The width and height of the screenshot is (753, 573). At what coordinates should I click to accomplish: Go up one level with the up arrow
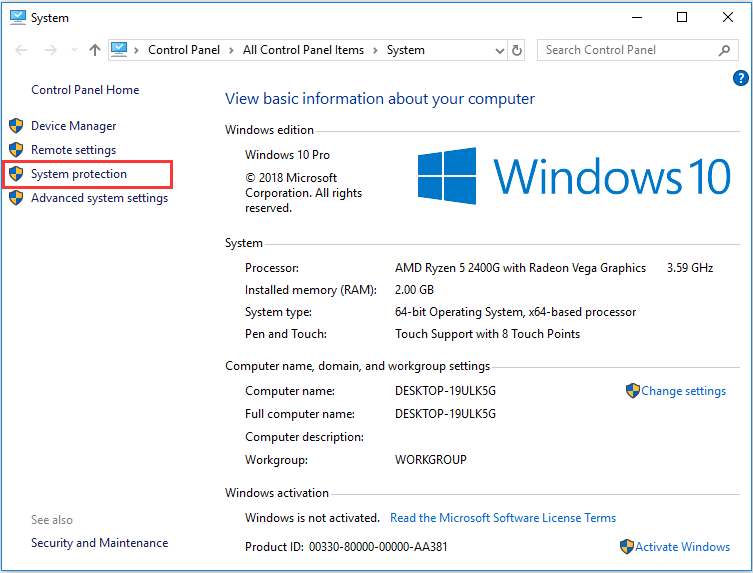(x=95, y=50)
